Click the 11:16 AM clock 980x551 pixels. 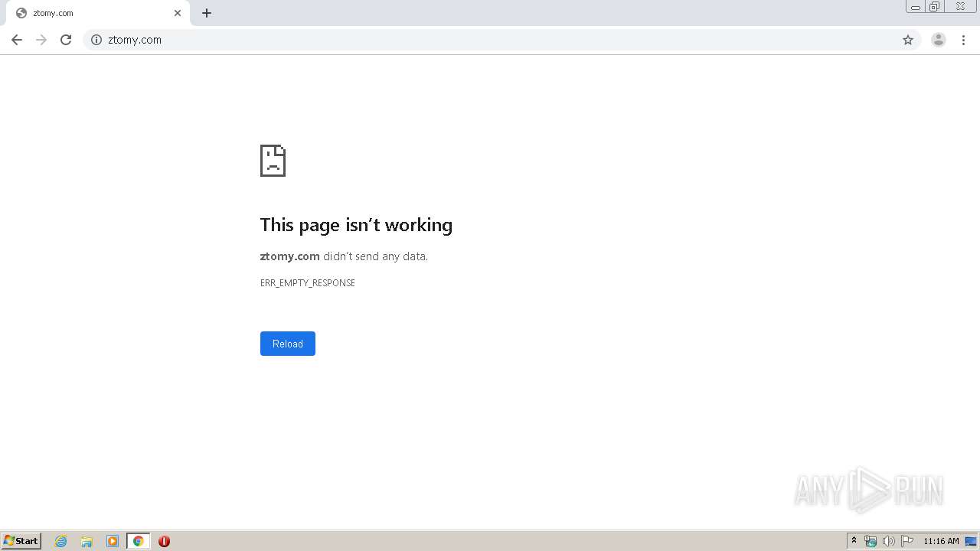pyautogui.click(x=941, y=541)
